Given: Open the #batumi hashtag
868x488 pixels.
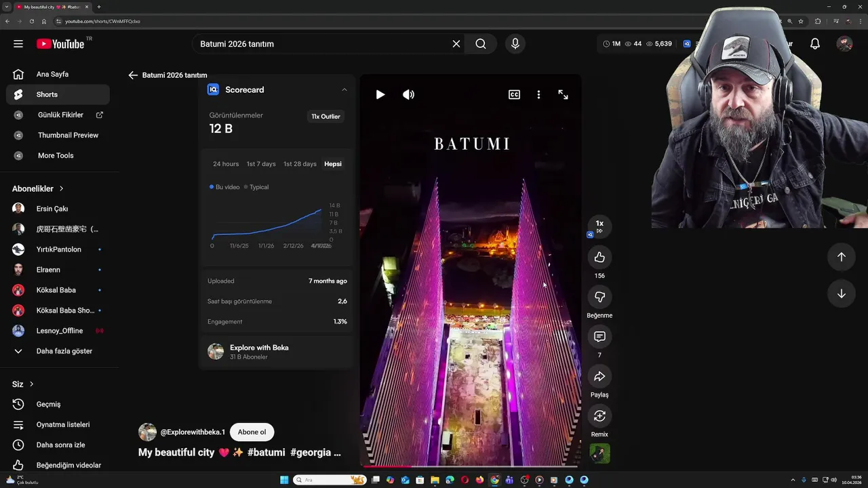Looking at the screenshot, I should click(x=266, y=452).
